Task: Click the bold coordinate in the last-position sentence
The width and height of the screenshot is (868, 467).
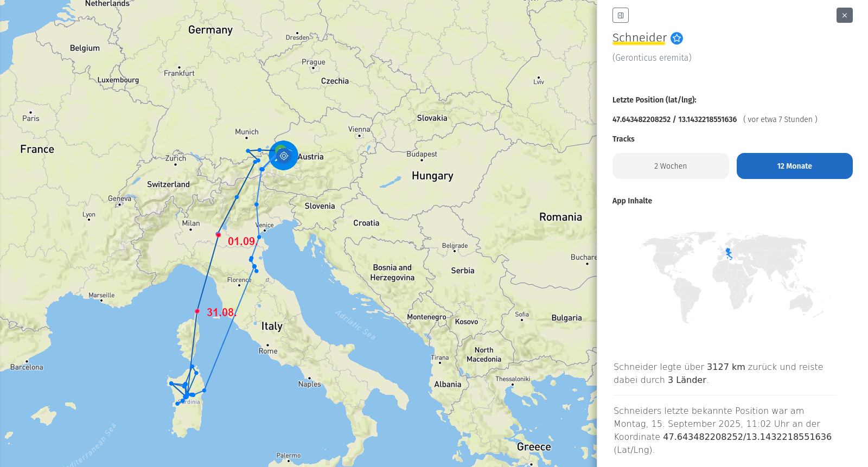Action: tap(747, 437)
